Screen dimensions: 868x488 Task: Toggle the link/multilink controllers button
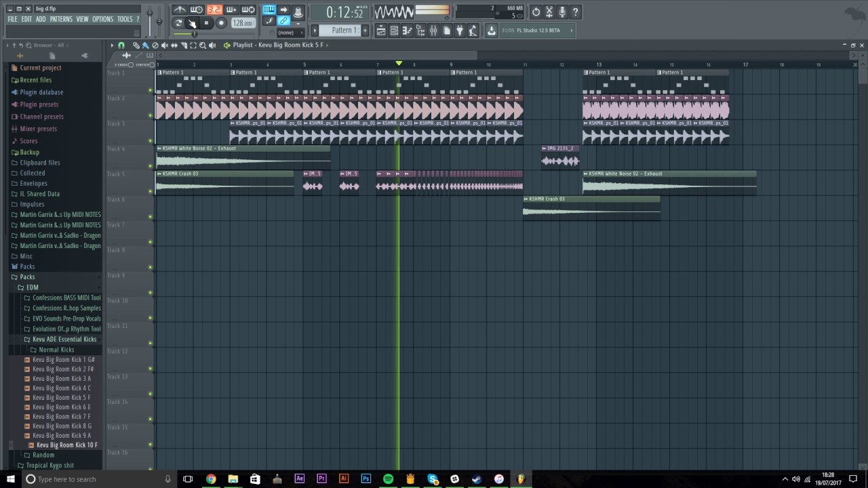pos(283,21)
